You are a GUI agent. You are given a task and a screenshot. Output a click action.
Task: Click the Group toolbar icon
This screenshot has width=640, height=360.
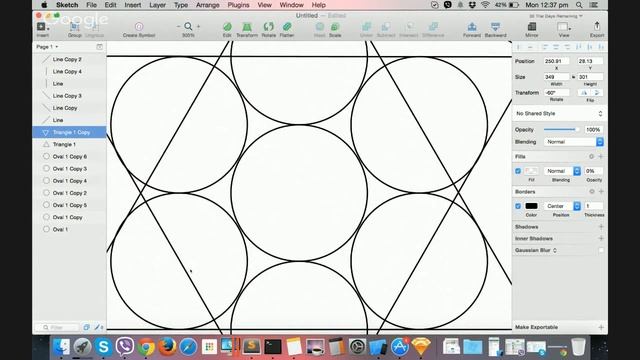point(75,27)
